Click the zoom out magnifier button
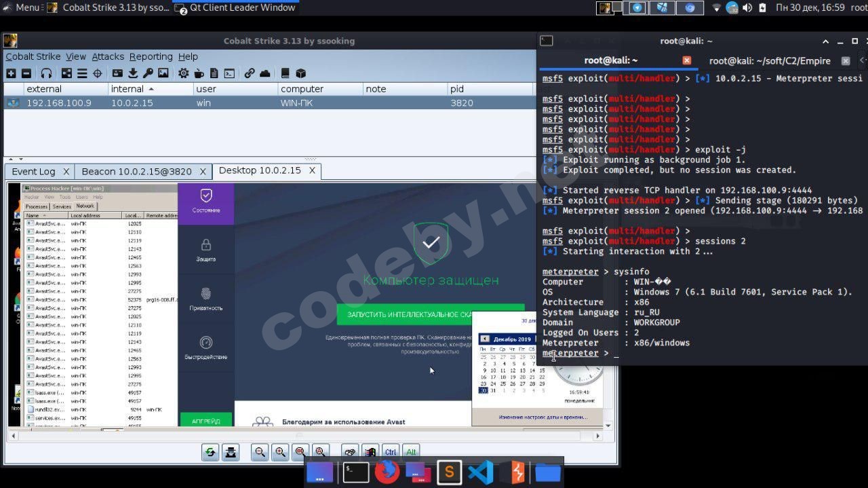 (x=260, y=452)
